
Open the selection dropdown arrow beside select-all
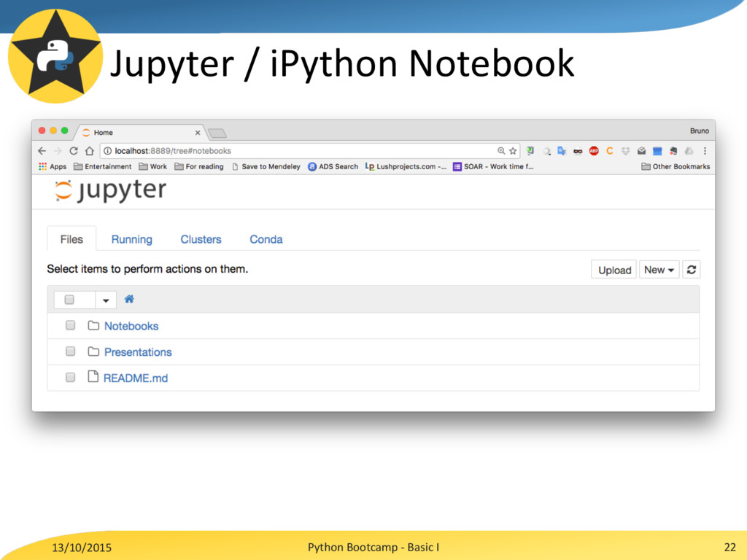click(106, 300)
